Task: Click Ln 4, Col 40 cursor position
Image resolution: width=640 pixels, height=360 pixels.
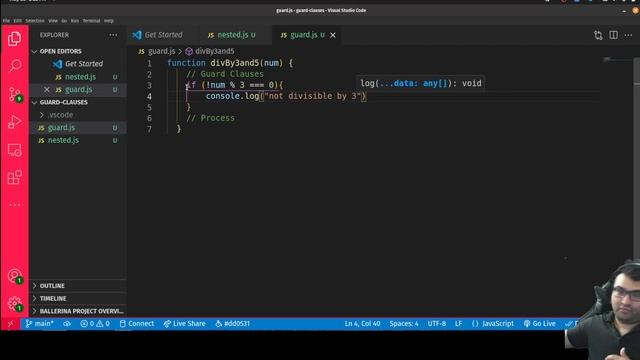Action: [x=362, y=324]
